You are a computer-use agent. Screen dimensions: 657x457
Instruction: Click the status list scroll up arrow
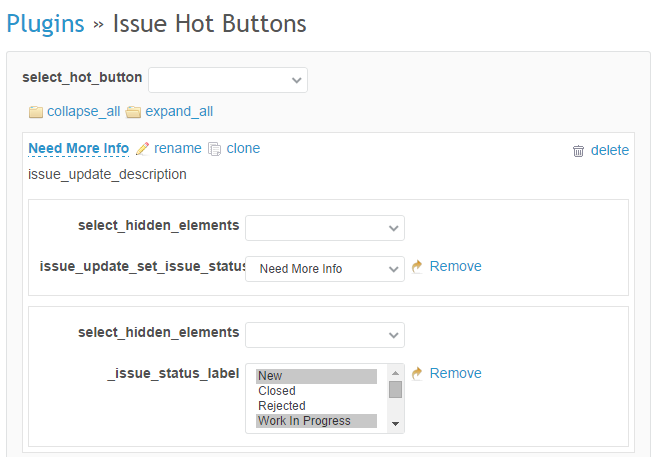[395, 373]
